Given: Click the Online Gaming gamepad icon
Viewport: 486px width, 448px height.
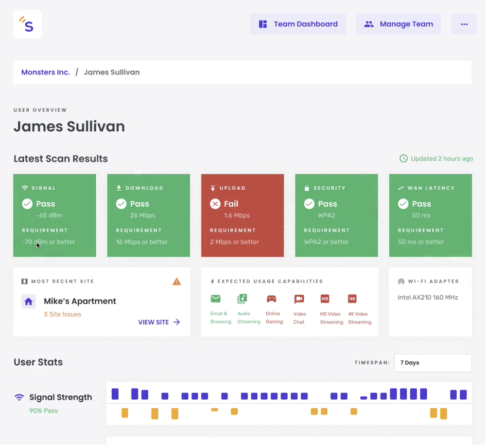Looking at the screenshot, I should click(x=272, y=299).
